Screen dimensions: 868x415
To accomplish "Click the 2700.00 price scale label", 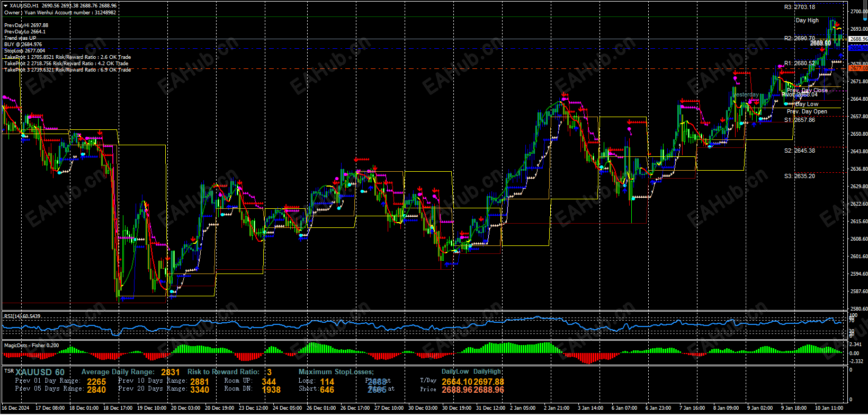I will (x=858, y=11).
